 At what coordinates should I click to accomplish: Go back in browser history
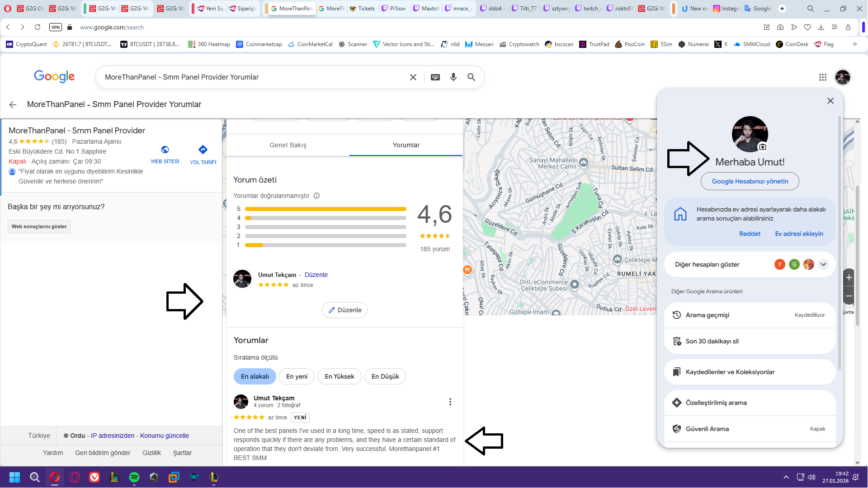click(8, 27)
